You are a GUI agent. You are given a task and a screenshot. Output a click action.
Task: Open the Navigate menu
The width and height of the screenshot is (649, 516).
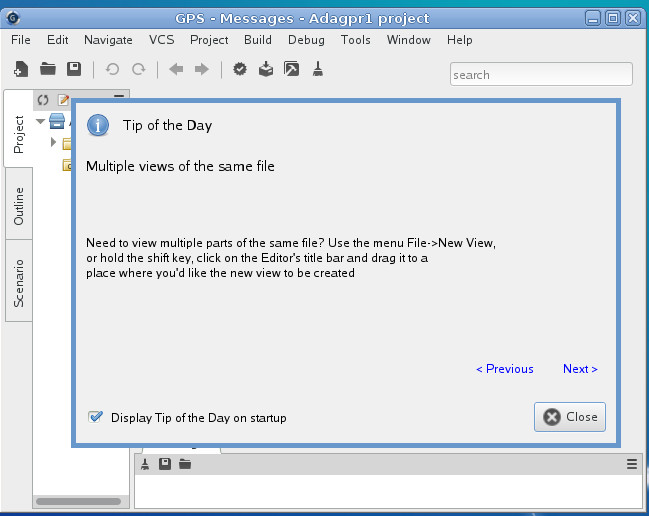(x=108, y=40)
